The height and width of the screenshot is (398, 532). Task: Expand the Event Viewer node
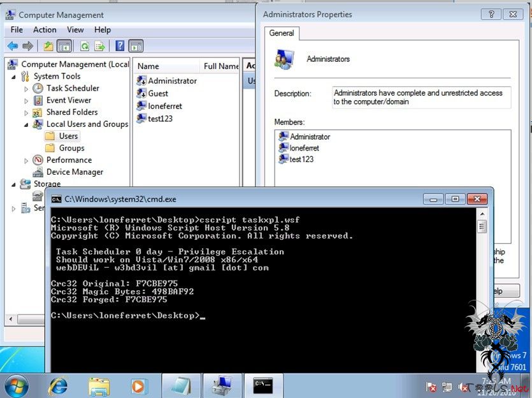[26, 101]
